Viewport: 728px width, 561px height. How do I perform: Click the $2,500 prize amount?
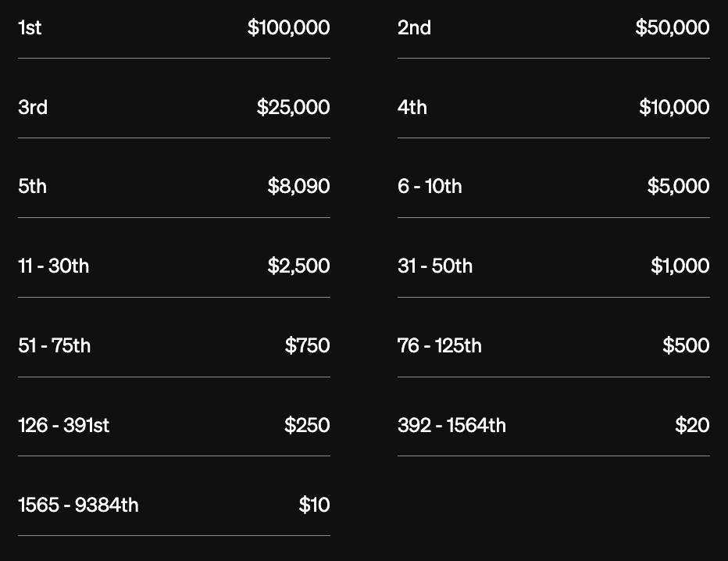(298, 266)
